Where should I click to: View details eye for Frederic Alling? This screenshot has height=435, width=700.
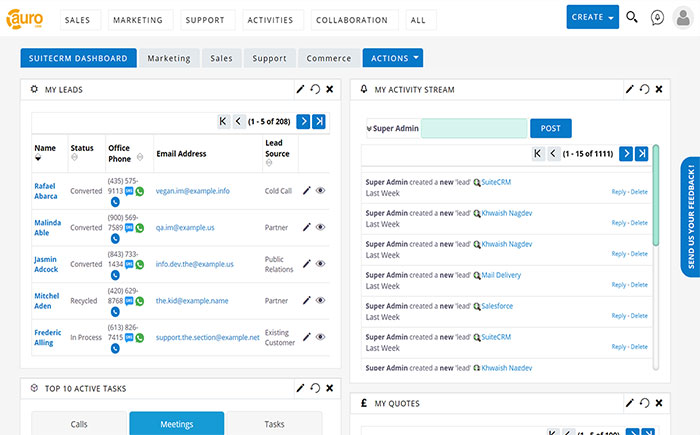(321, 337)
